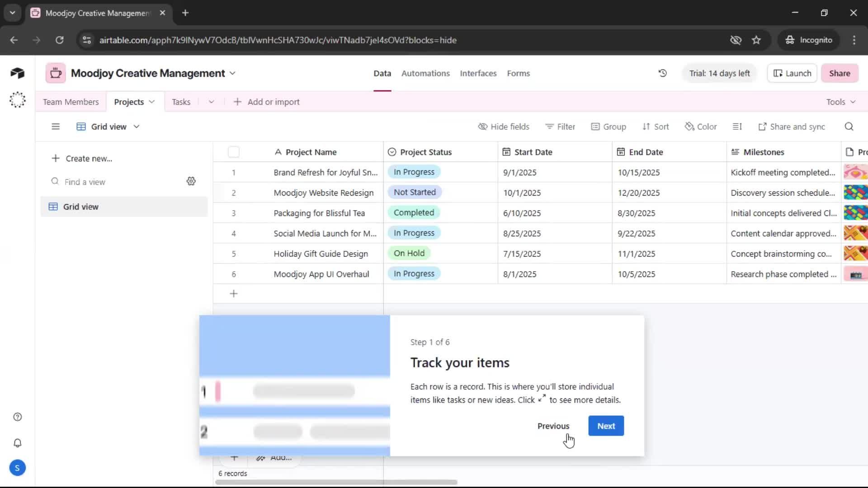Click the browser address bar URL
Screen dimensions: 868x488
tap(278, 40)
